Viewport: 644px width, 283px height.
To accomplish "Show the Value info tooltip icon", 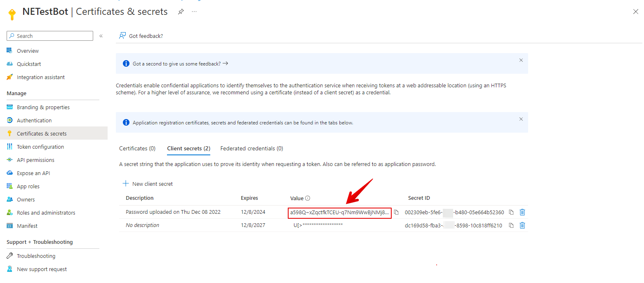I will click(x=308, y=198).
